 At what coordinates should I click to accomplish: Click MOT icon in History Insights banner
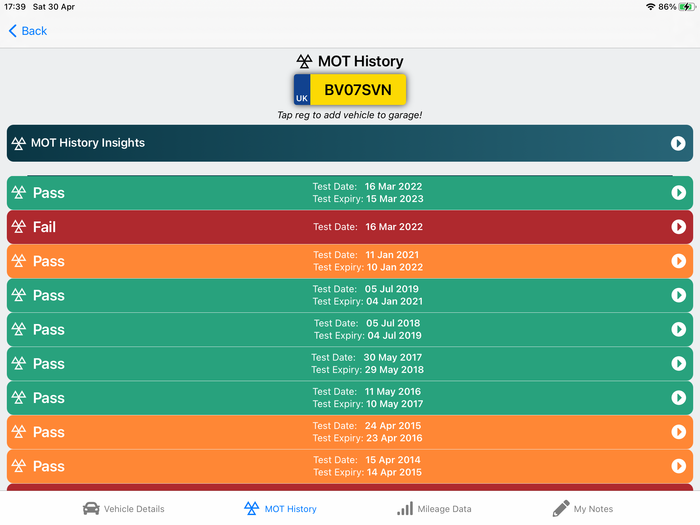click(x=19, y=143)
